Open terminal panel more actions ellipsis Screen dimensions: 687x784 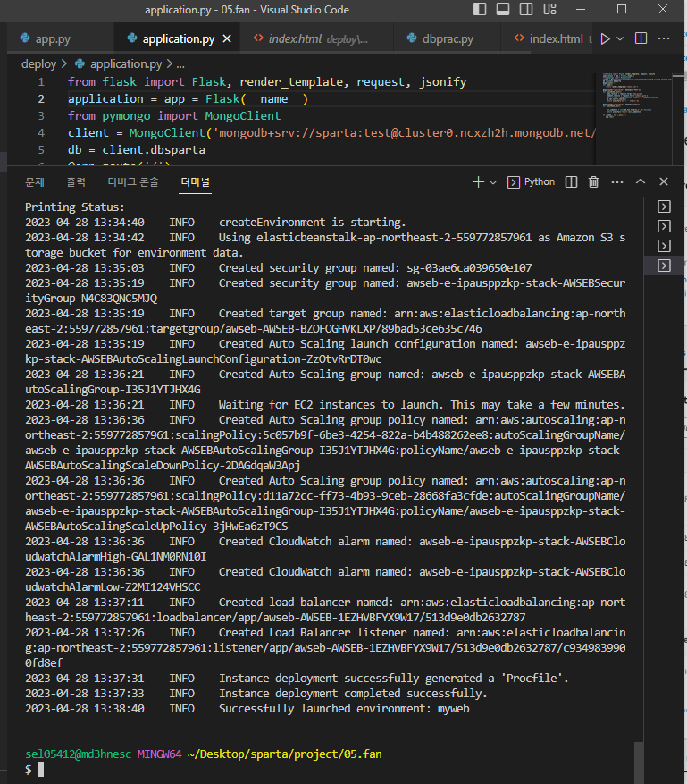tap(617, 182)
